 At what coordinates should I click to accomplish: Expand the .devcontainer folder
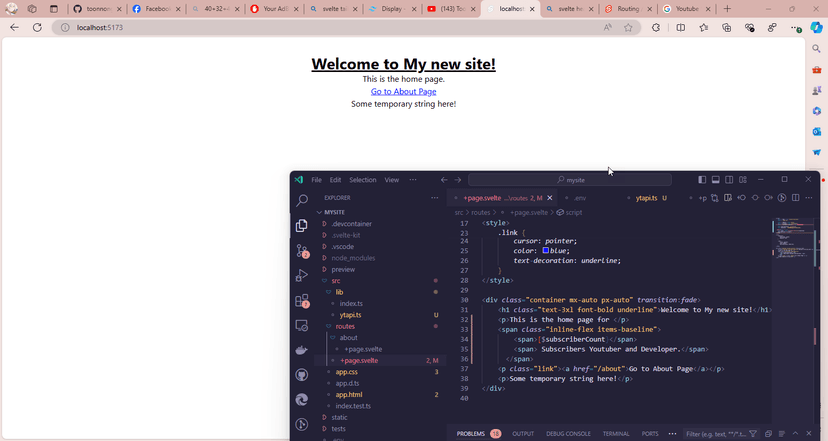[x=350, y=224]
